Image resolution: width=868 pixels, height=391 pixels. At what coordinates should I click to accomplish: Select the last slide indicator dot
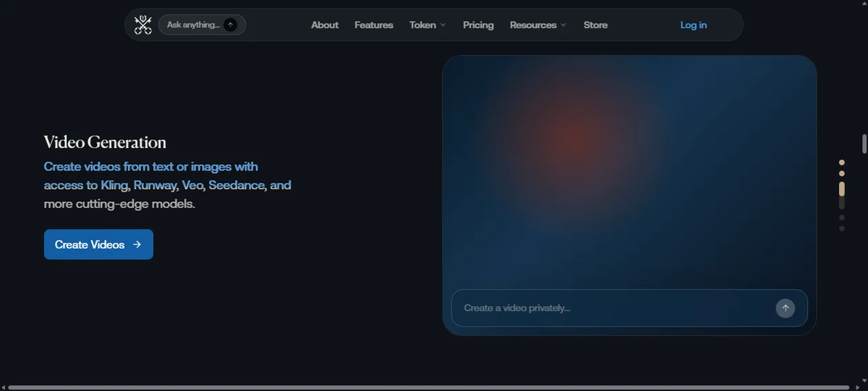pos(842,228)
